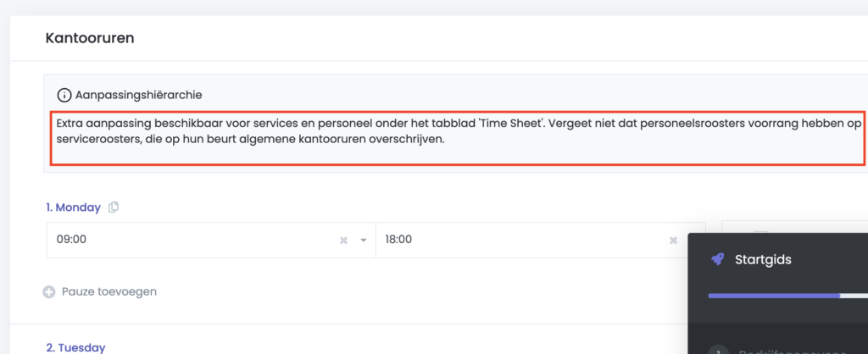Click the Pauze toevoegen link
Image resolution: width=868 pixels, height=354 pixels.
click(x=108, y=292)
